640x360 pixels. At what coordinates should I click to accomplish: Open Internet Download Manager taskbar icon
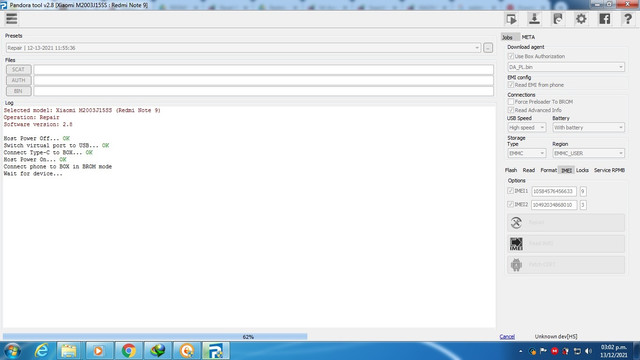[x=158, y=351]
